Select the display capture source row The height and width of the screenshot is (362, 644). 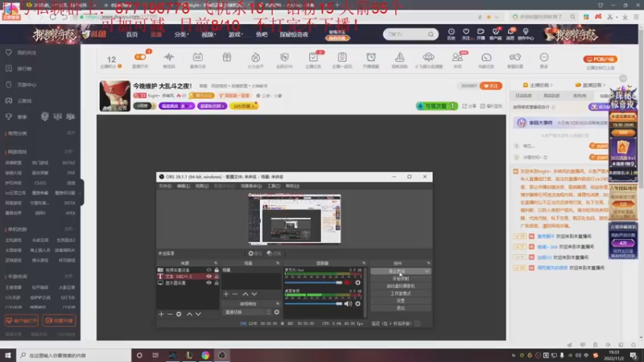tap(188, 283)
